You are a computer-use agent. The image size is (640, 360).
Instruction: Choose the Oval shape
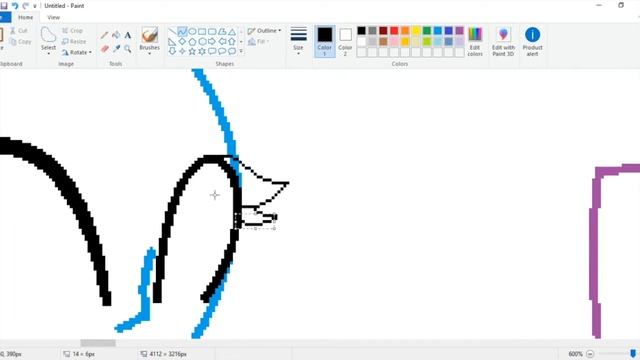click(x=192, y=31)
